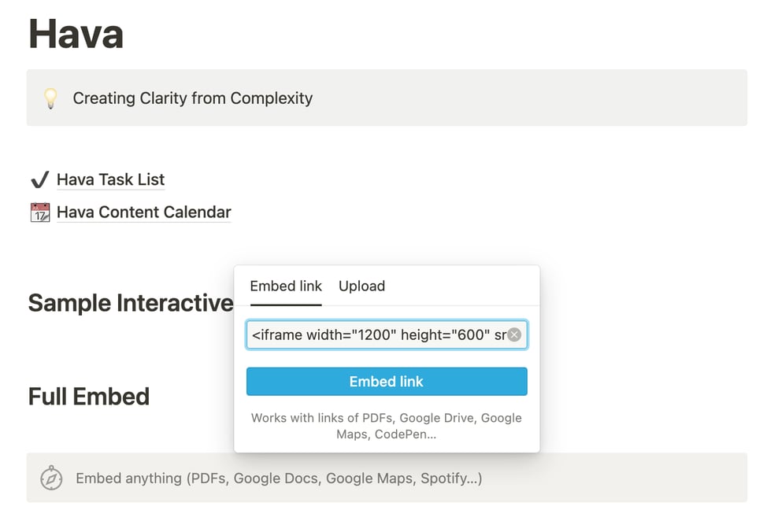This screenshot has width=778, height=532.
Task: Click the gray circle clear icon in the URL field
Action: pyautogui.click(x=513, y=334)
